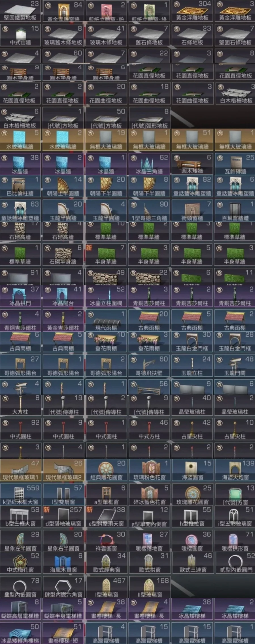The height and width of the screenshot is (644, 255).
Task: Choose the 現代雨棚 canopy item
Action: coord(106,321)
